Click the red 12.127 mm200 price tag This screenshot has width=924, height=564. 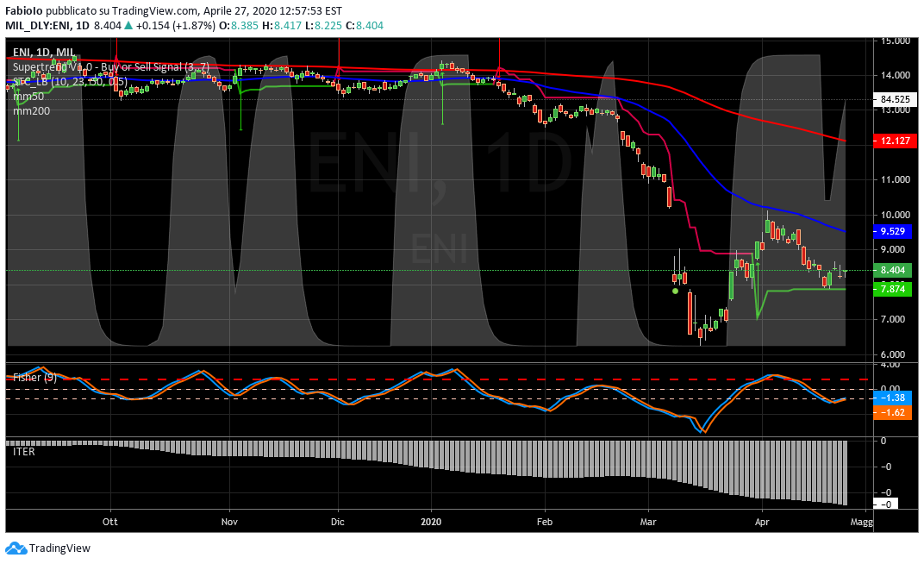click(892, 141)
